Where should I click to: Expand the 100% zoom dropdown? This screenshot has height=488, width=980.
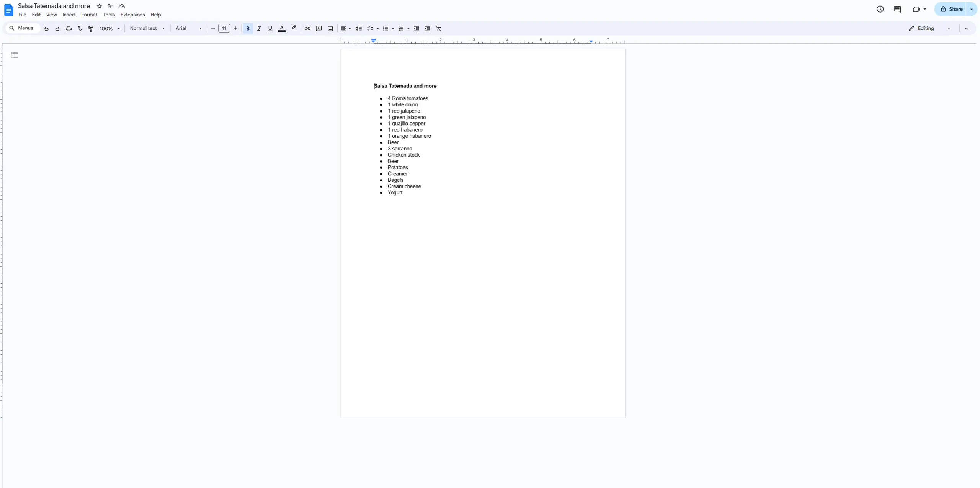(x=109, y=28)
